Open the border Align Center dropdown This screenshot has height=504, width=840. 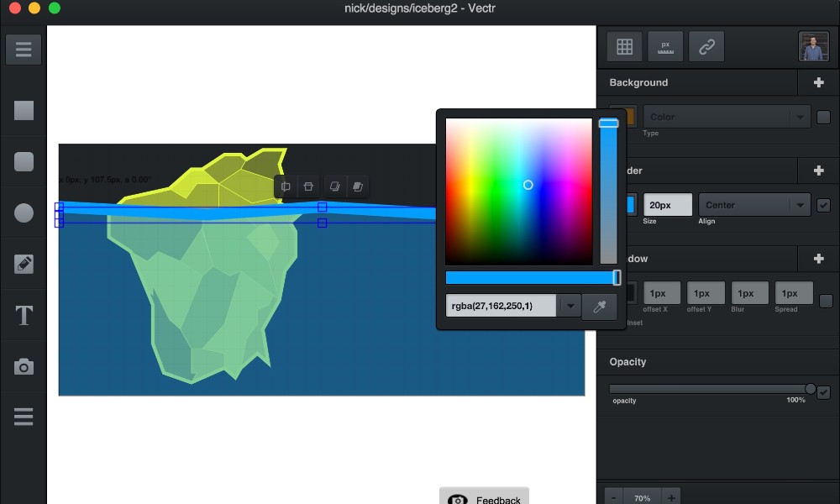tap(753, 205)
